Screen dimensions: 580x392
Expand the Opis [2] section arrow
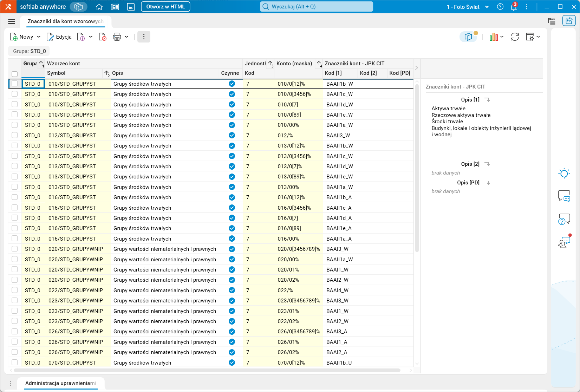point(487,164)
